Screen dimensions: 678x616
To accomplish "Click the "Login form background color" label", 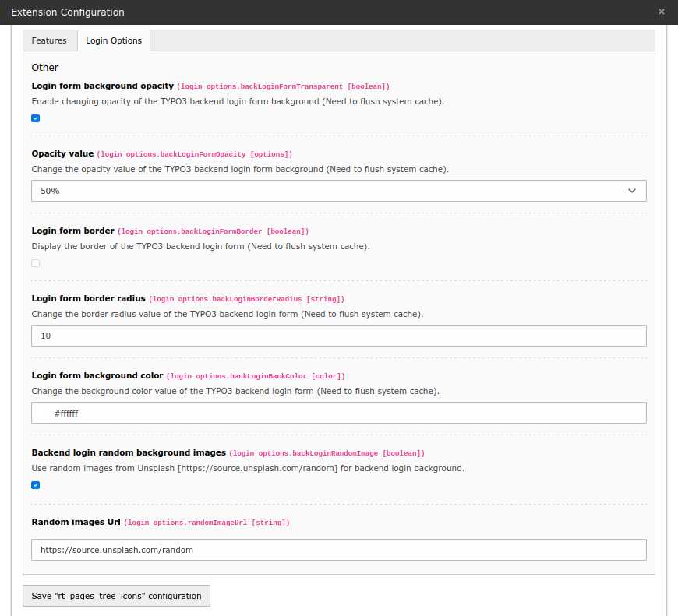I will point(97,375).
